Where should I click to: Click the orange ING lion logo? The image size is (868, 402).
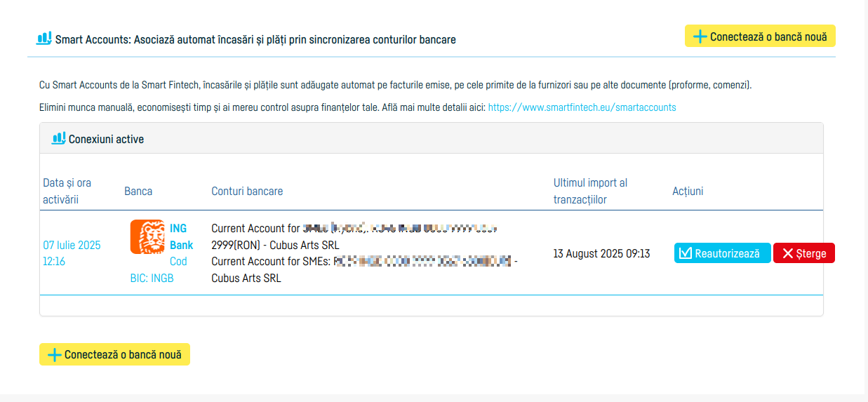(x=147, y=236)
